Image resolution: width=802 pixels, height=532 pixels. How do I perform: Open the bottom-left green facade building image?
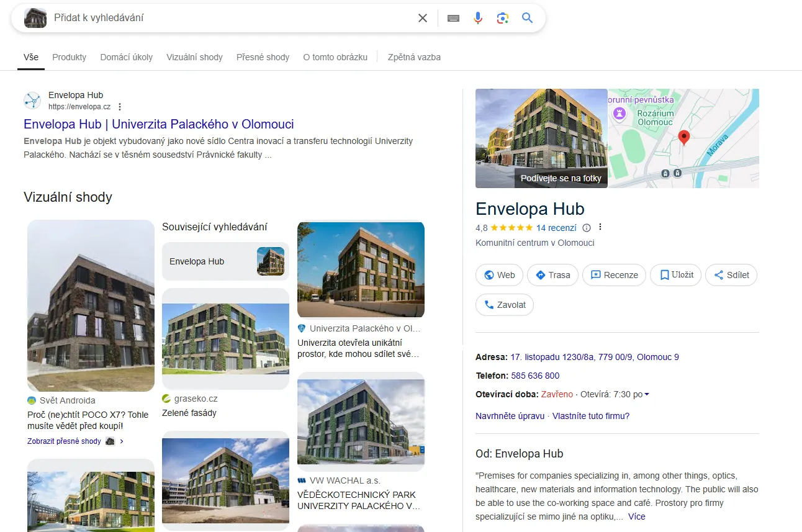tap(91, 495)
